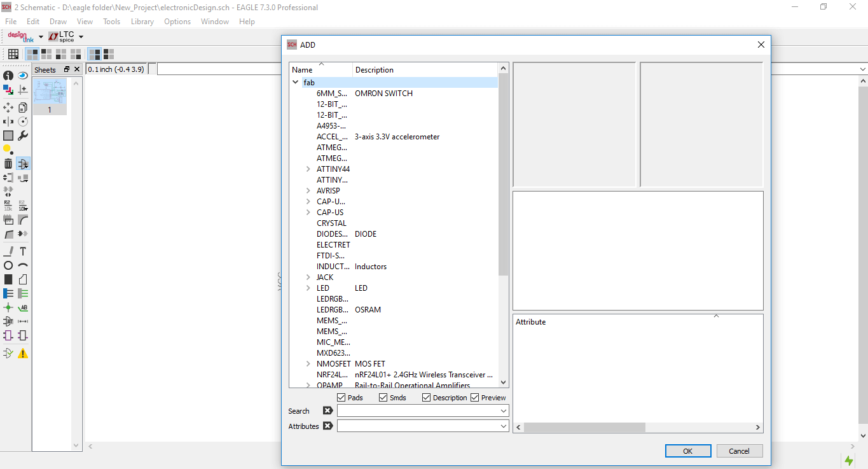
Task: Select the Value tool
Action: tap(23, 206)
